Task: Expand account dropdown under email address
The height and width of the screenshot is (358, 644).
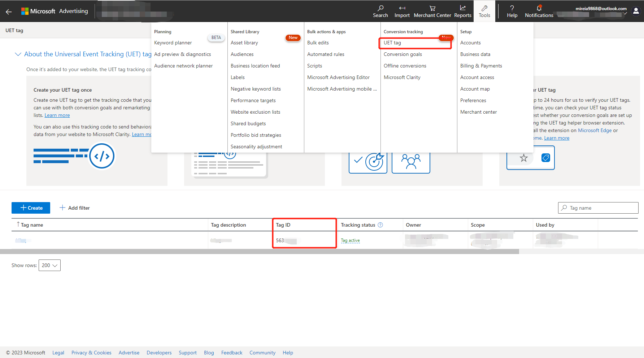Action: (x=625, y=14)
